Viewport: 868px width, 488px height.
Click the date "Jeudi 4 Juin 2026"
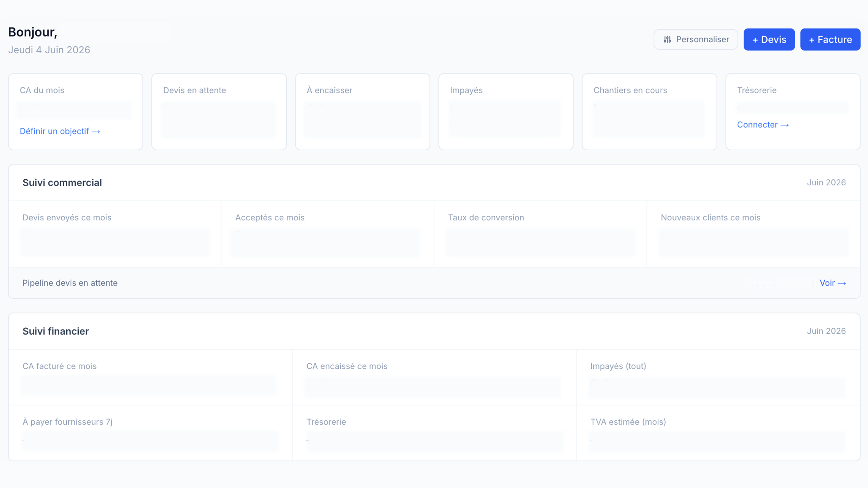pos(49,50)
